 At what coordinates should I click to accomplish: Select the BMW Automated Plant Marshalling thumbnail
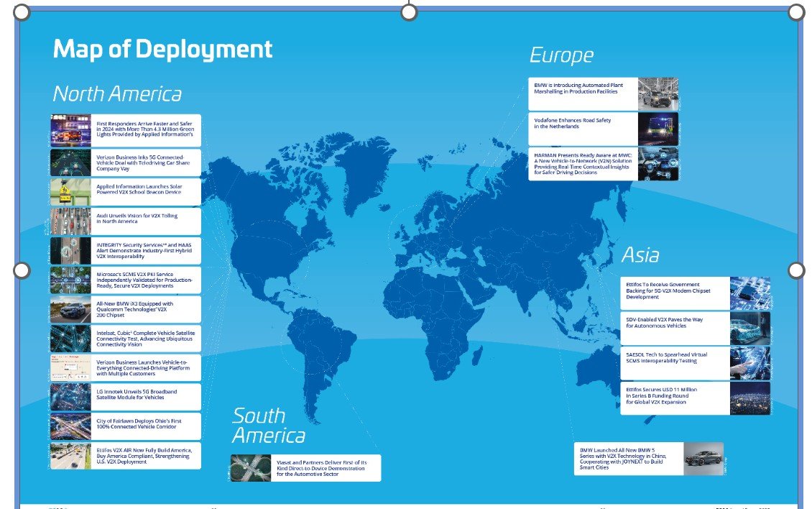point(658,93)
